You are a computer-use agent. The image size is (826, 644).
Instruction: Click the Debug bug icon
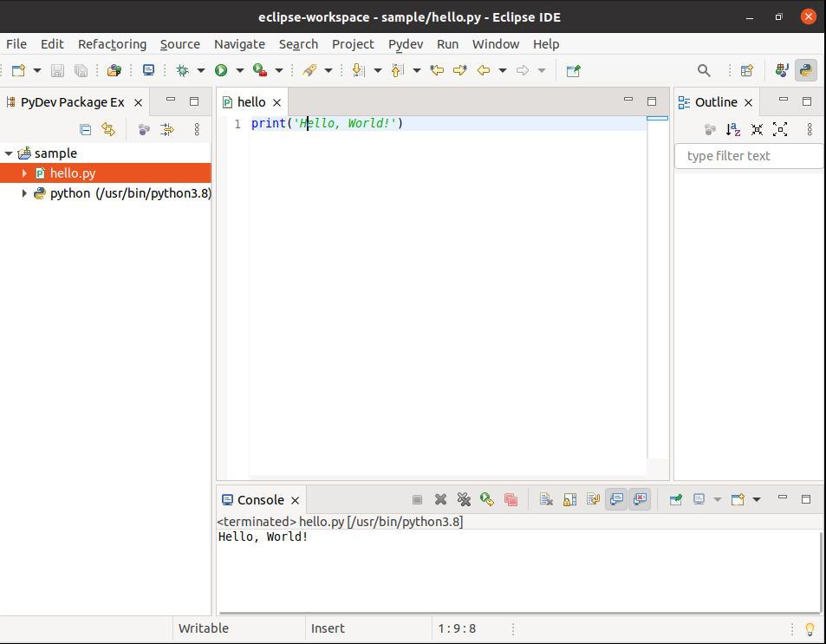[182, 70]
